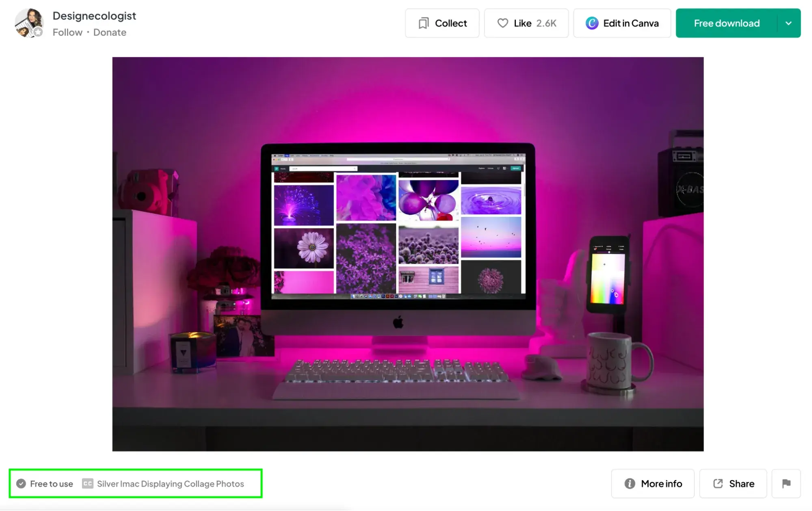Expand the Free download options dropdown
The image size is (812, 511).
(788, 24)
